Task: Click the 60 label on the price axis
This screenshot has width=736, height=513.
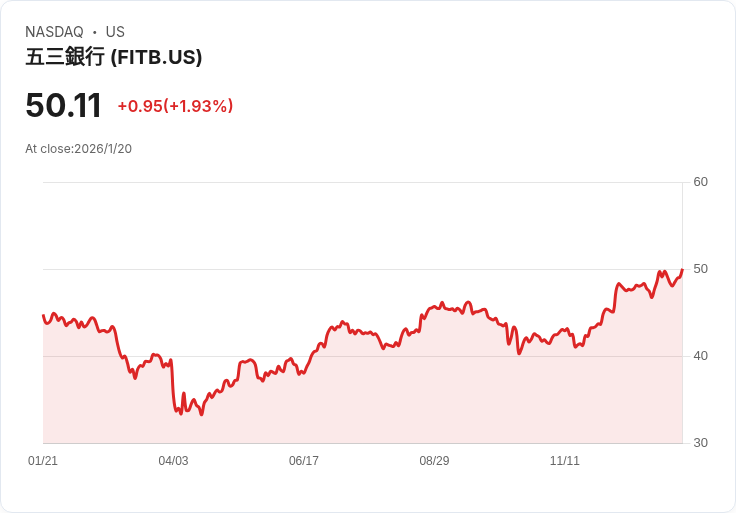Action: pyautogui.click(x=700, y=182)
